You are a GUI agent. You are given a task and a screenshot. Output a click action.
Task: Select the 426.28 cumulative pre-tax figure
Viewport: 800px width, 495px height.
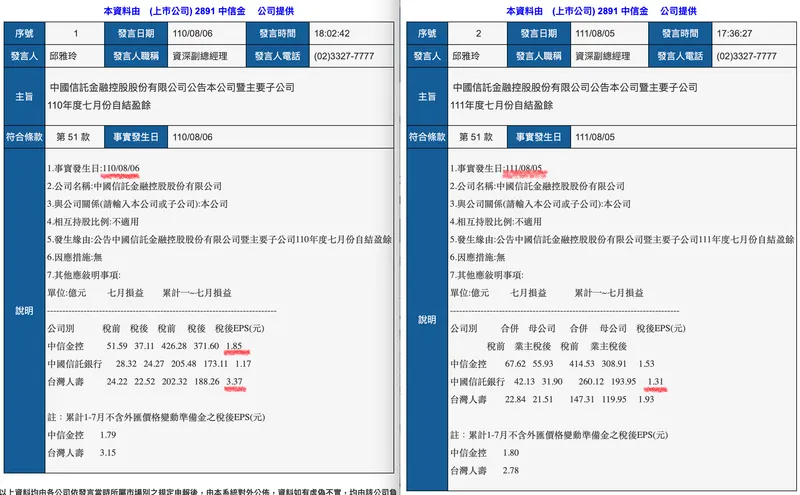point(174,346)
